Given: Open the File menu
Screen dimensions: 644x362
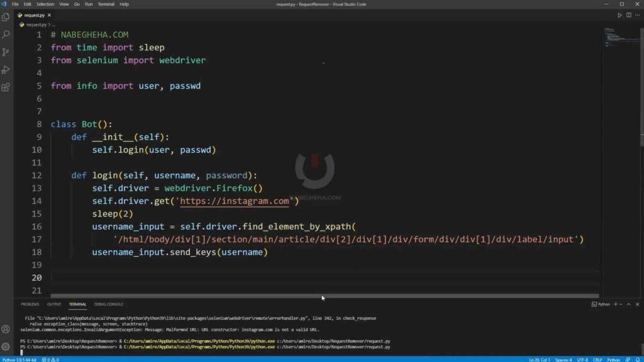Looking at the screenshot, I should 15,4.
